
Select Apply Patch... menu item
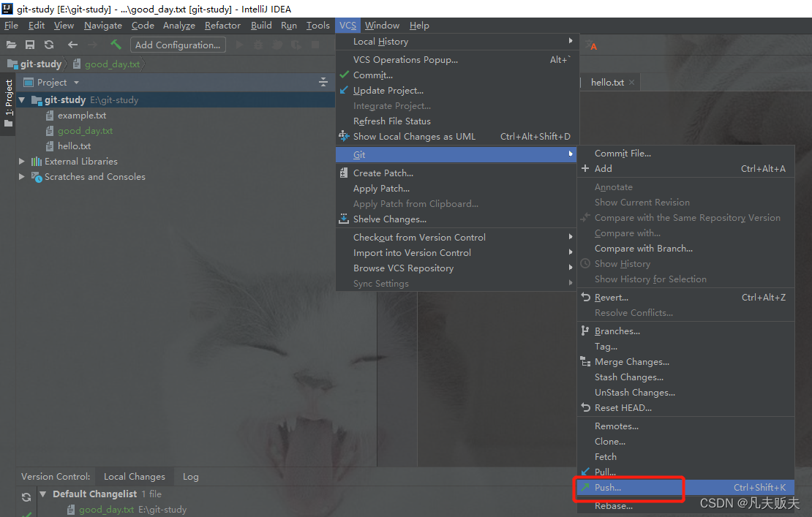click(456, 189)
